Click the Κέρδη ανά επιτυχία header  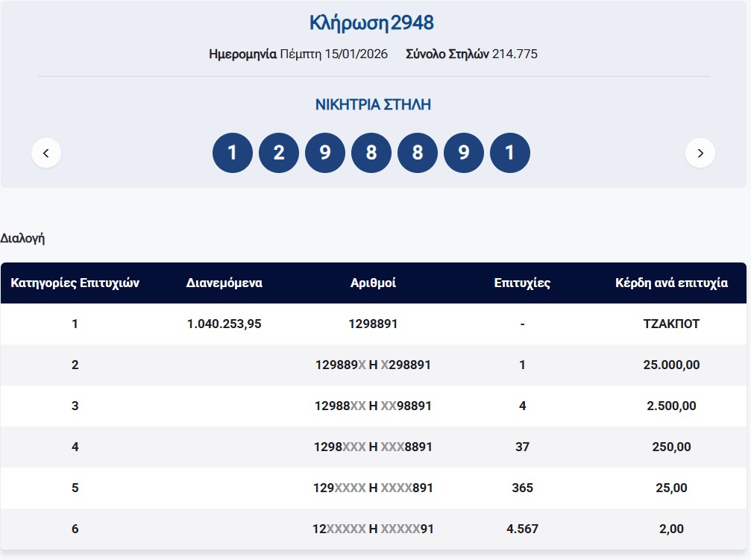tap(671, 283)
